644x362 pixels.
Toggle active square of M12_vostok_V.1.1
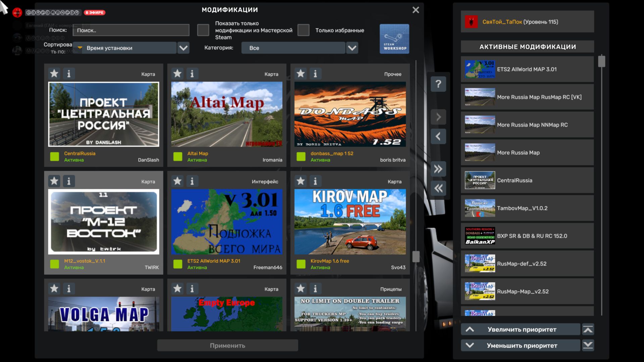[54, 264]
